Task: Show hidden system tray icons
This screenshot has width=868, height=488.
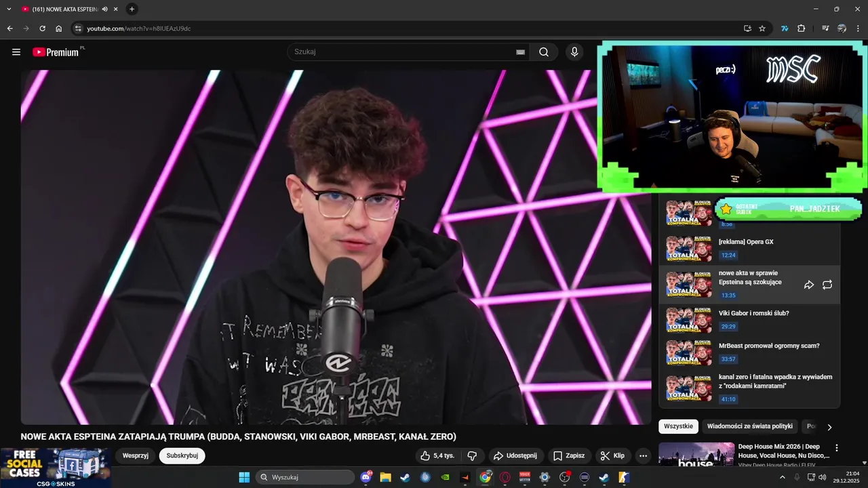Action: [783, 477]
